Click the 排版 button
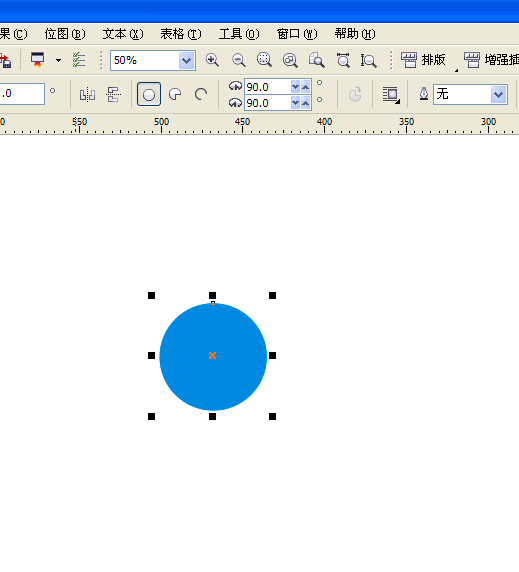Screen dimensions: 519x572 click(423, 60)
